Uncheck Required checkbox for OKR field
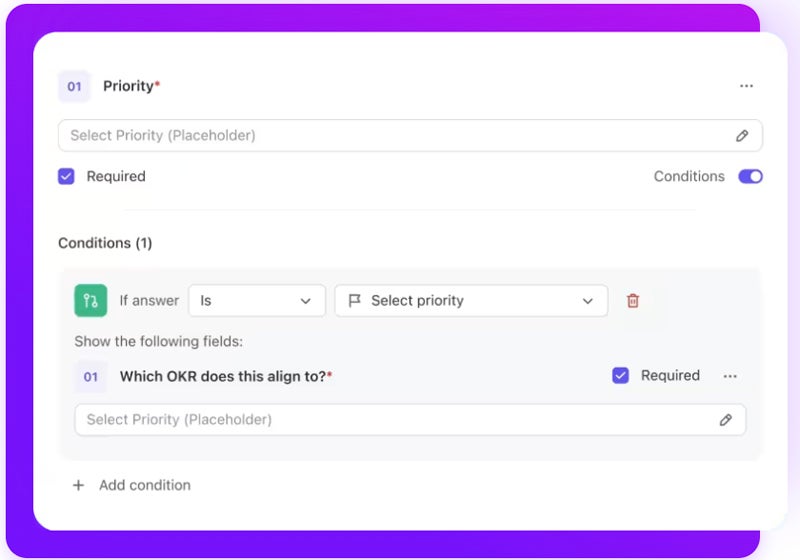The height and width of the screenshot is (560, 800). click(x=621, y=376)
